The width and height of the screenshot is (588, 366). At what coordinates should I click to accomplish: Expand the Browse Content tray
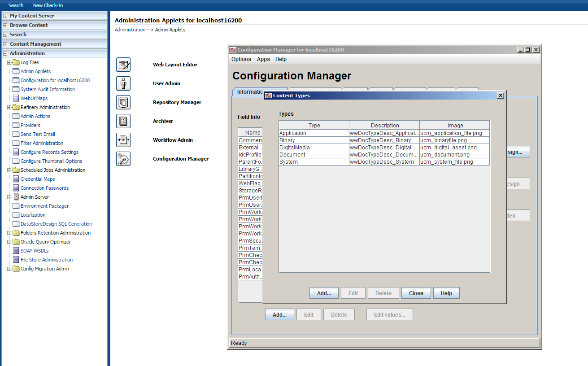point(5,25)
